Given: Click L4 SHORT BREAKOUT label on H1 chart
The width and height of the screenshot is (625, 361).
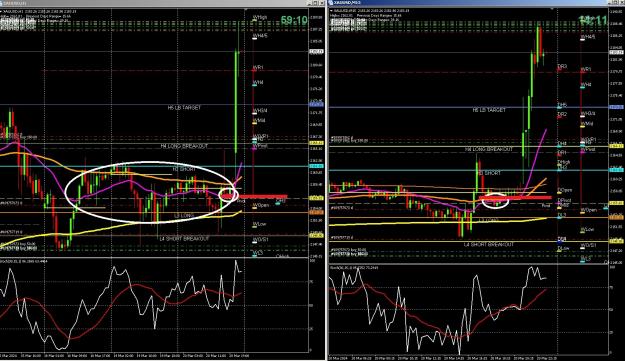Looking at the screenshot, I should coord(184,239).
